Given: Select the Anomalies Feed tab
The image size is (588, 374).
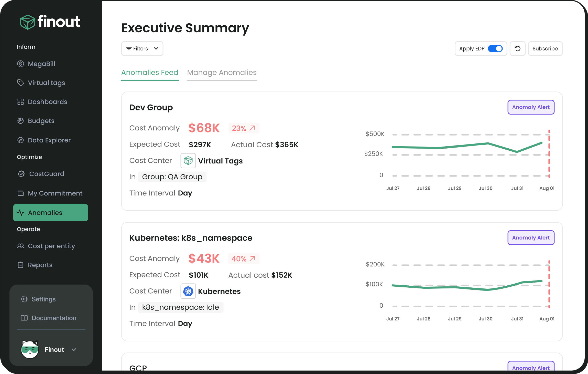Looking at the screenshot, I should coord(150,72).
